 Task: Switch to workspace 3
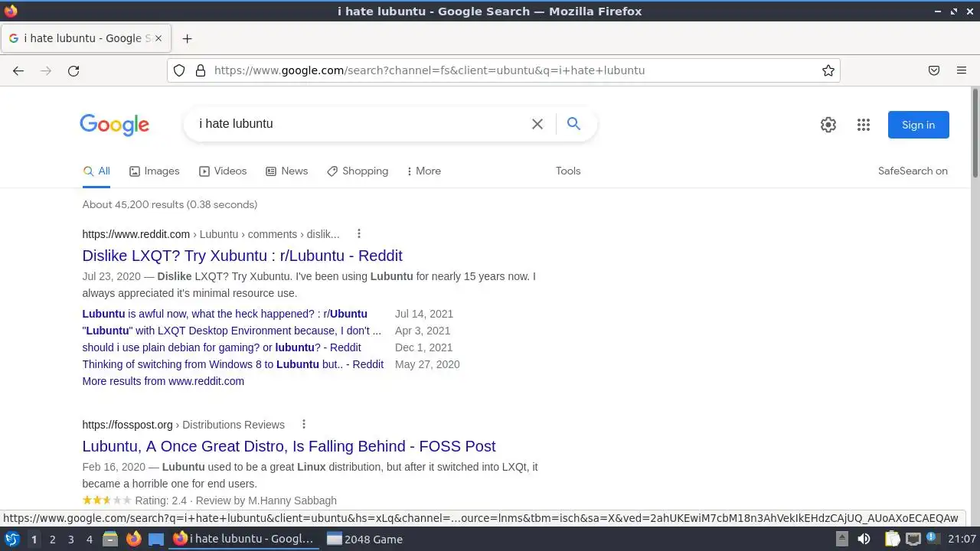70,540
